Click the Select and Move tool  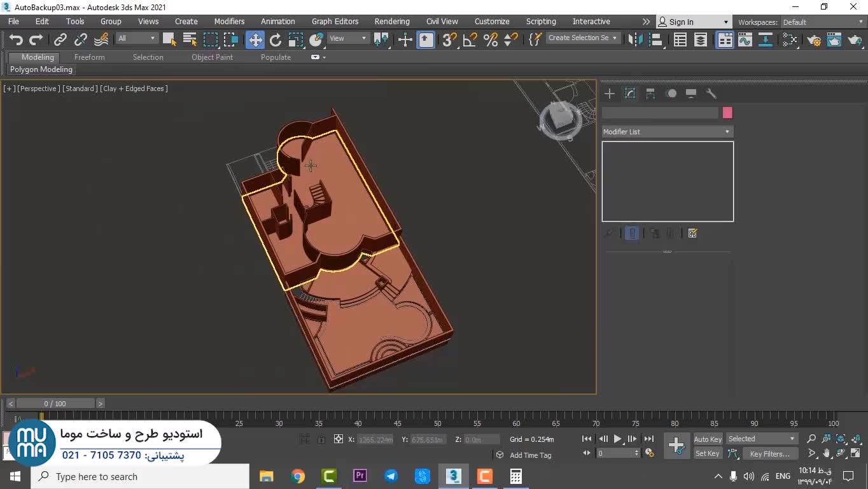[255, 40]
